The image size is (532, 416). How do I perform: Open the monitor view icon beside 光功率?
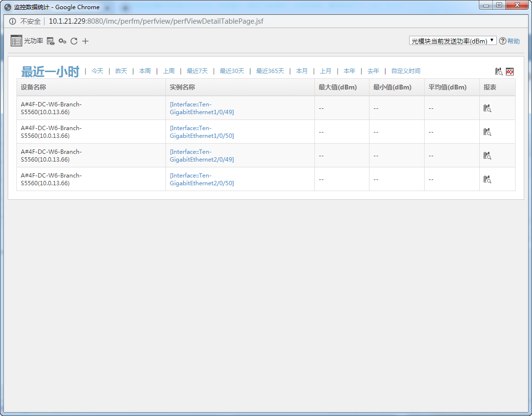point(51,41)
